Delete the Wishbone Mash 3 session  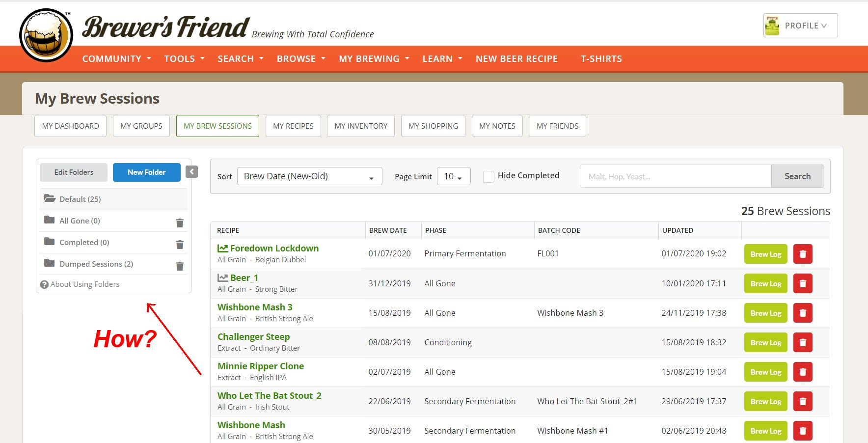803,313
